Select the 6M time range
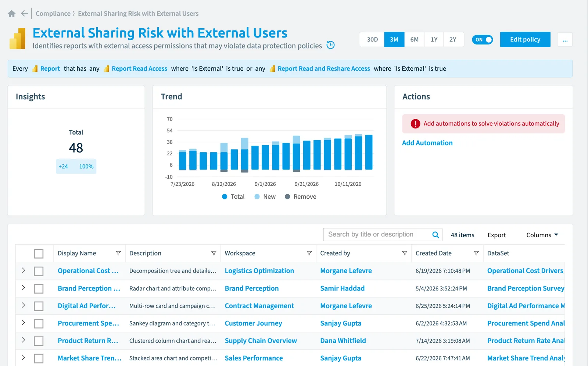The width and height of the screenshot is (588, 366). point(414,39)
